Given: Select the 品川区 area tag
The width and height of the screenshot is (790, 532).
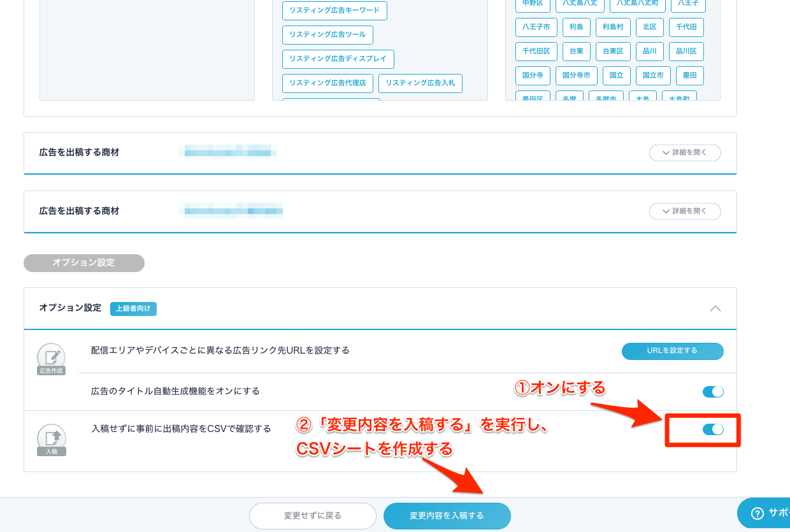Looking at the screenshot, I should coord(686,51).
